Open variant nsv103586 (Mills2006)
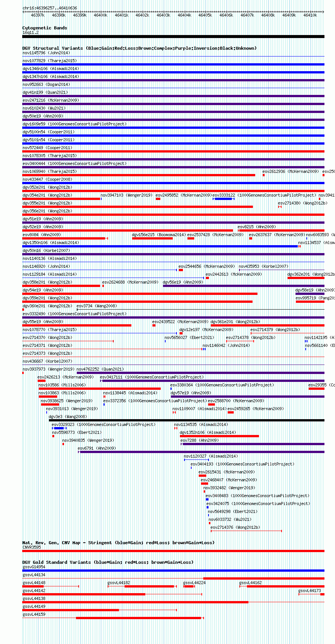Screen dimensions: 335x644 62,385
